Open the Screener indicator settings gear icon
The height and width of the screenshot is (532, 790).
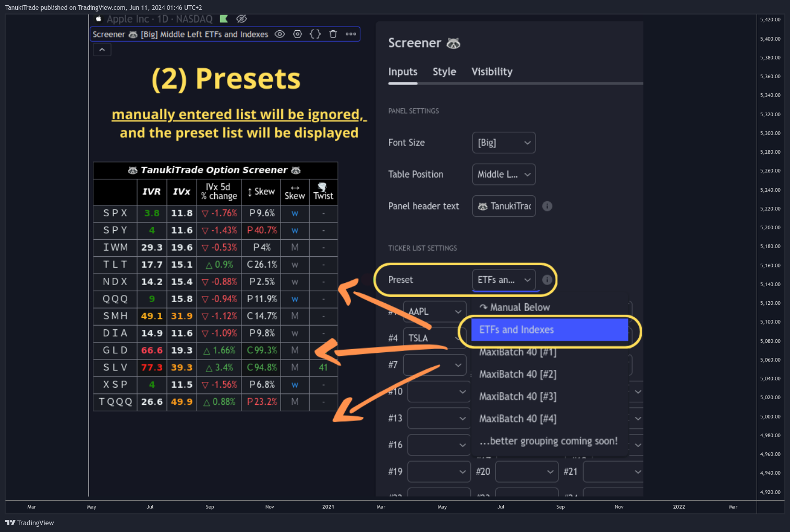(298, 34)
